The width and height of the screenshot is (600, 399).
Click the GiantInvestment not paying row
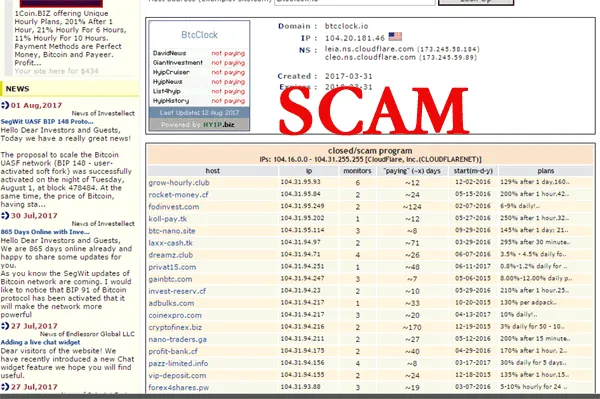[199, 63]
